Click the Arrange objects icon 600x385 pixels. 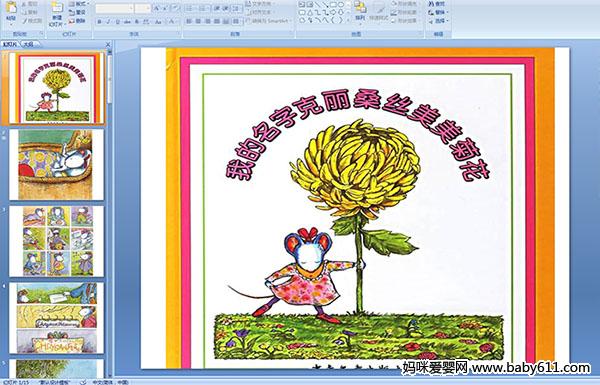pyautogui.click(x=360, y=7)
